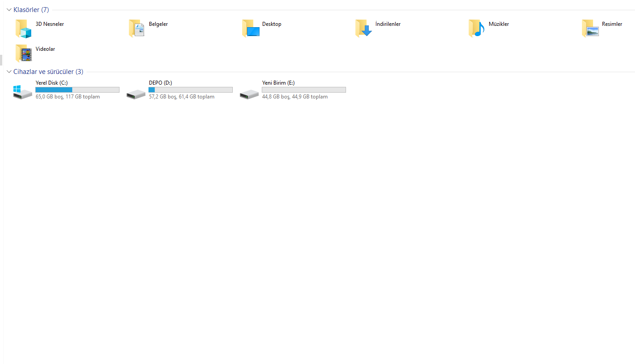
Task: Select the Desktop label
Action: pyautogui.click(x=272, y=24)
